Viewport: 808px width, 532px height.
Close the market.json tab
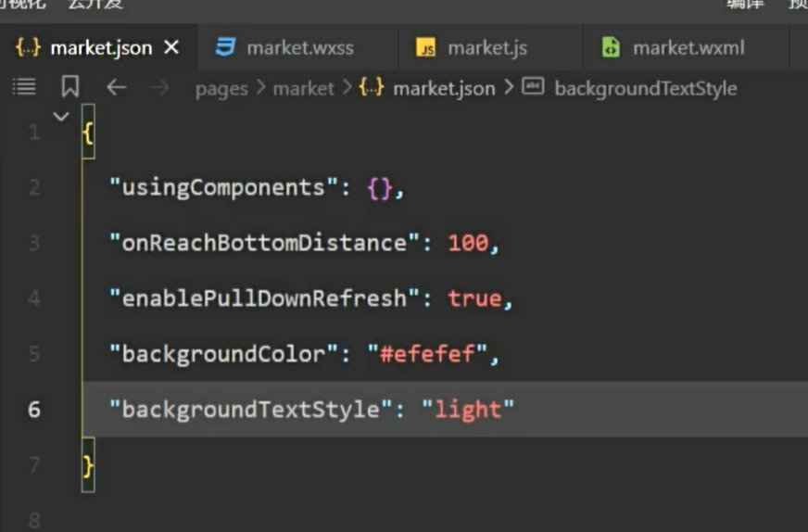tap(171, 48)
